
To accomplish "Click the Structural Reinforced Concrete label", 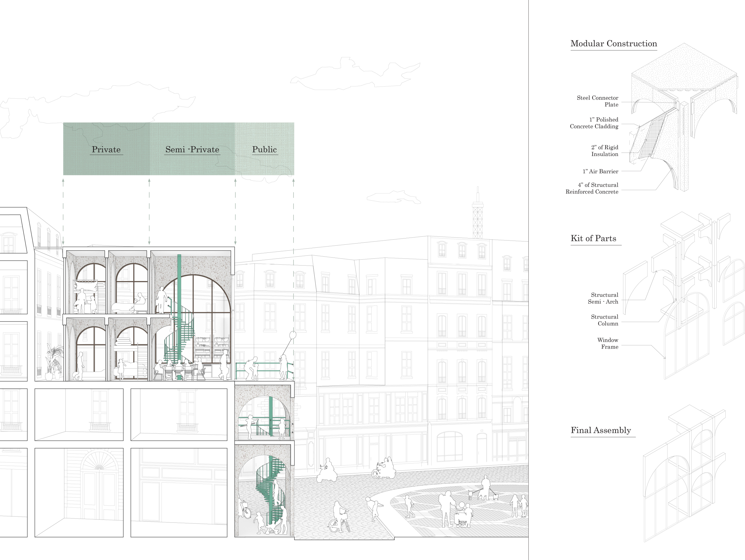I will point(592,188).
